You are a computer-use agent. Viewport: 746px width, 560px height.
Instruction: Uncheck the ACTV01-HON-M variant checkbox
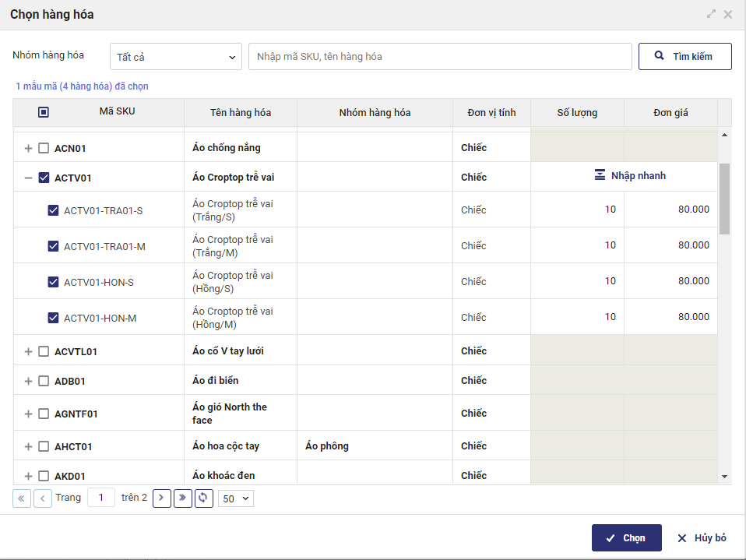click(x=53, y=318)
